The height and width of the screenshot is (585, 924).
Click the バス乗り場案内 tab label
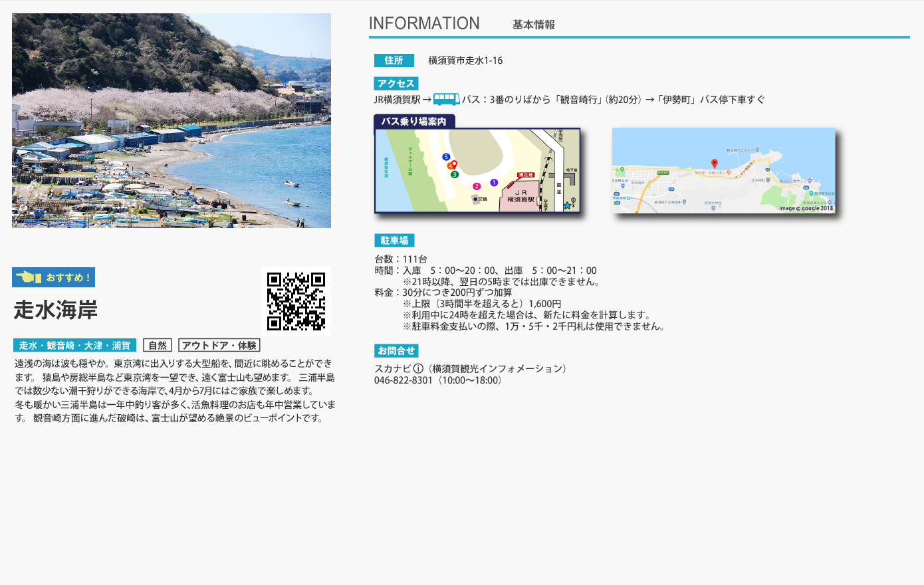[414, 121]
